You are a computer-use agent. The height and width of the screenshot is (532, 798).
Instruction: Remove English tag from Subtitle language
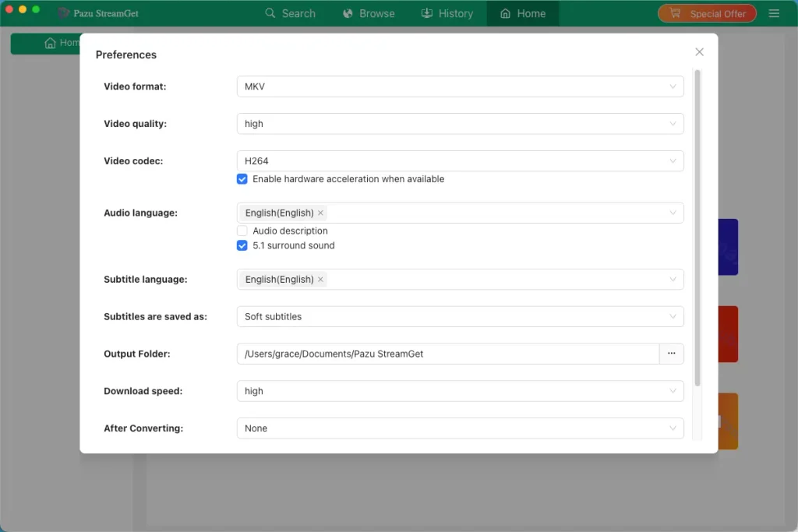coord(320,280)
